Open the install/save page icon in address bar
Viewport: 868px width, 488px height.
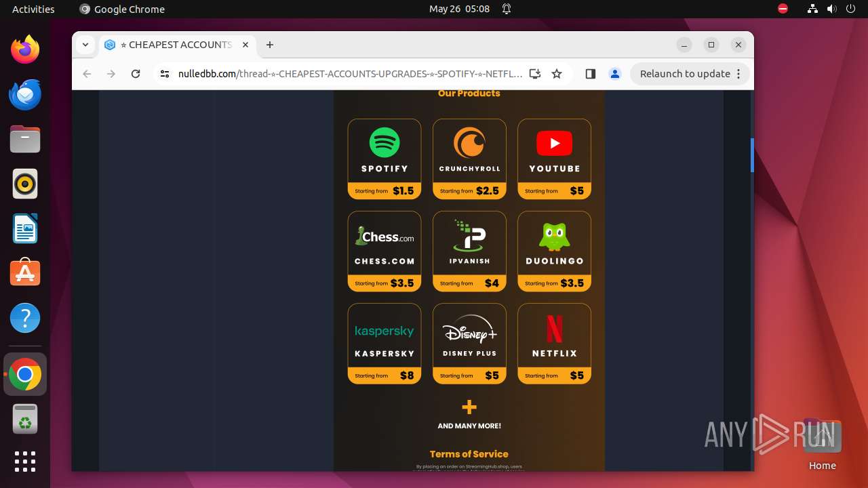[535, 74]
